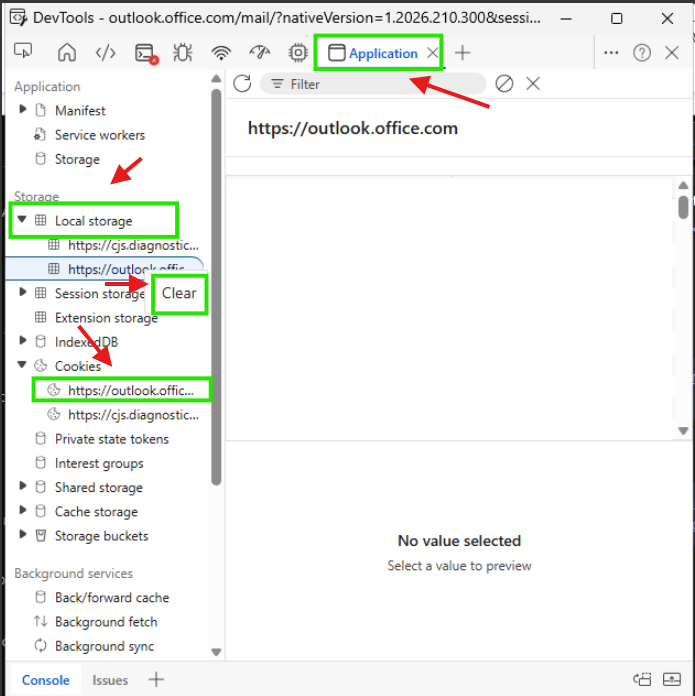
Task: Select the Session storage node
Action: 100,293
